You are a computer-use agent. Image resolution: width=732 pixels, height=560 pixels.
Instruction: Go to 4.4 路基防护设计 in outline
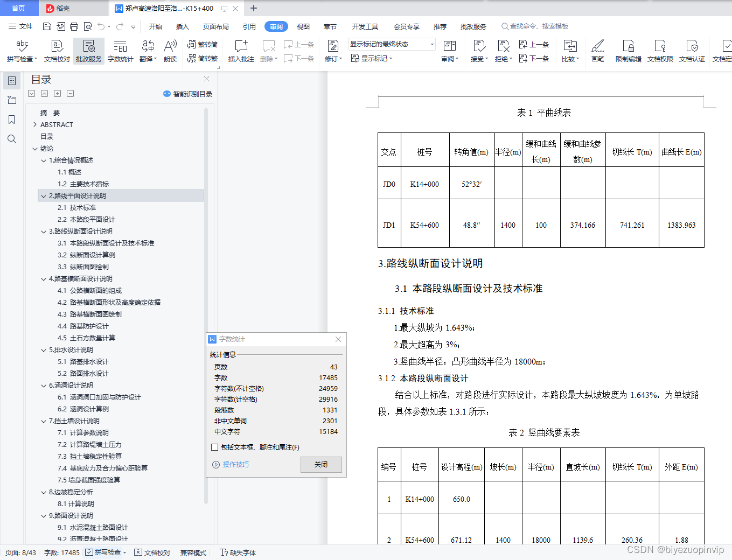point(83,326)
